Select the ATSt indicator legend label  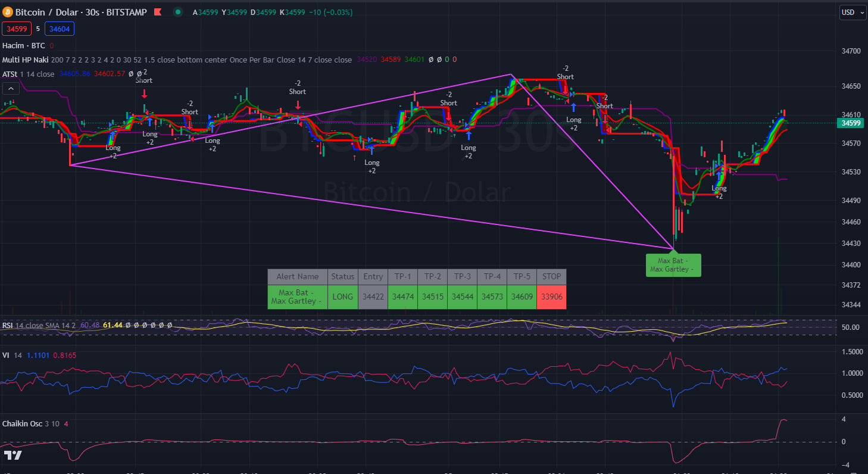pyautogui.click(x=10, y=74)
